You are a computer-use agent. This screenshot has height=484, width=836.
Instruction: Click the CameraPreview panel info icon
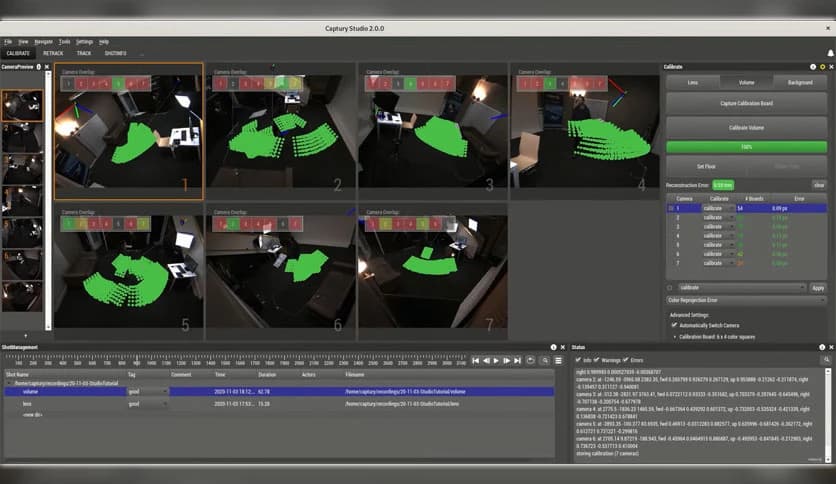pos(38,67)
